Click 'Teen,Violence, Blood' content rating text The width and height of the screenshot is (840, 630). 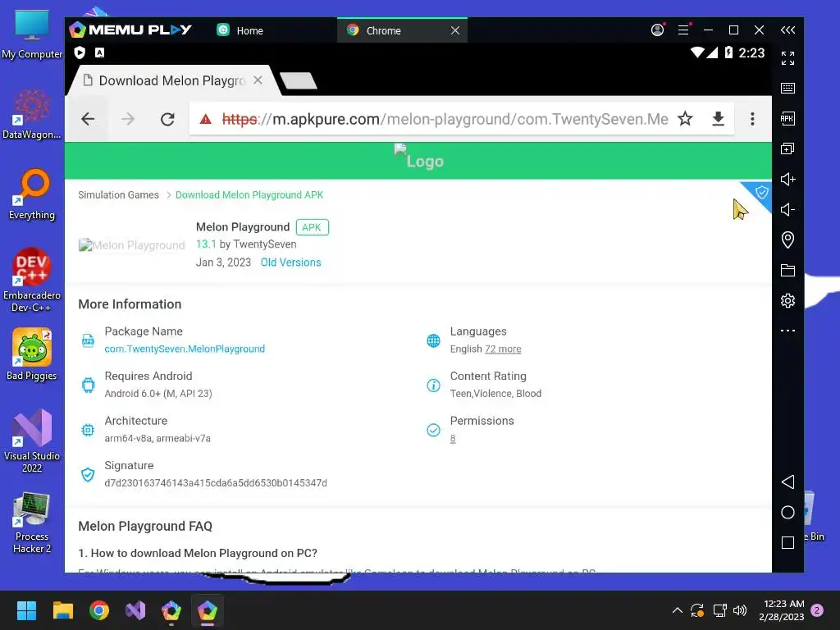495,394
